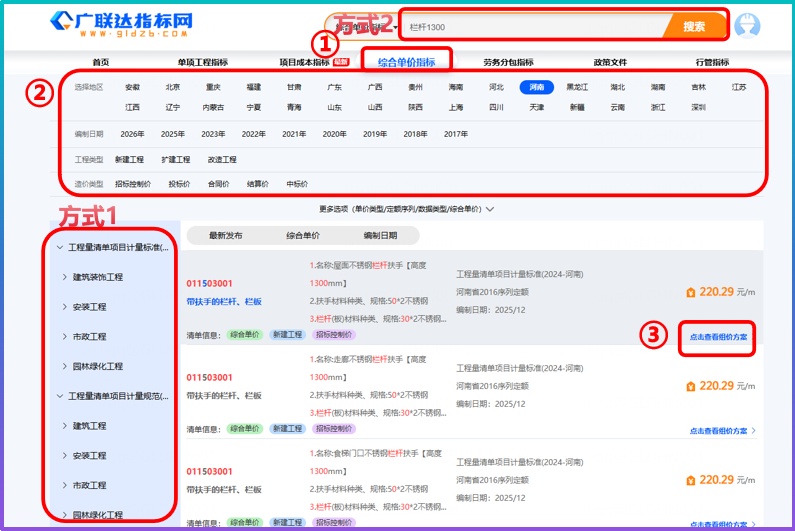Click the 招标控制价 tag in the 走廊 row
This screenshot has height=531, width=795.
click(334, 429)
